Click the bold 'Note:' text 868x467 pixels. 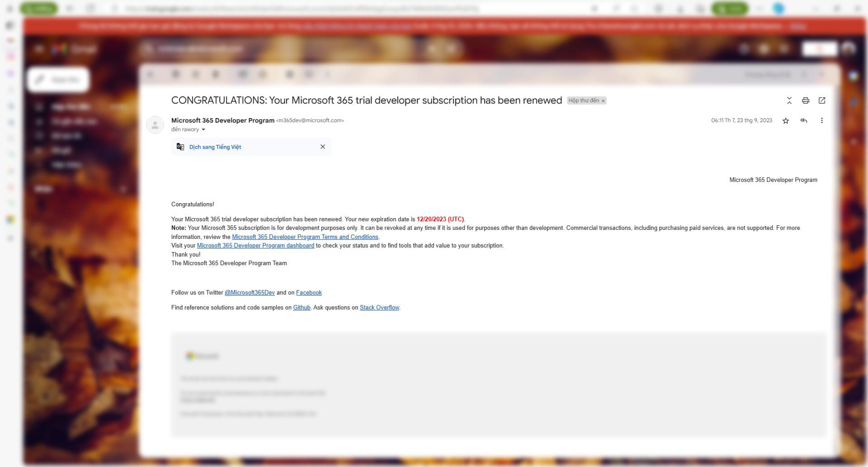click(179, 228)
